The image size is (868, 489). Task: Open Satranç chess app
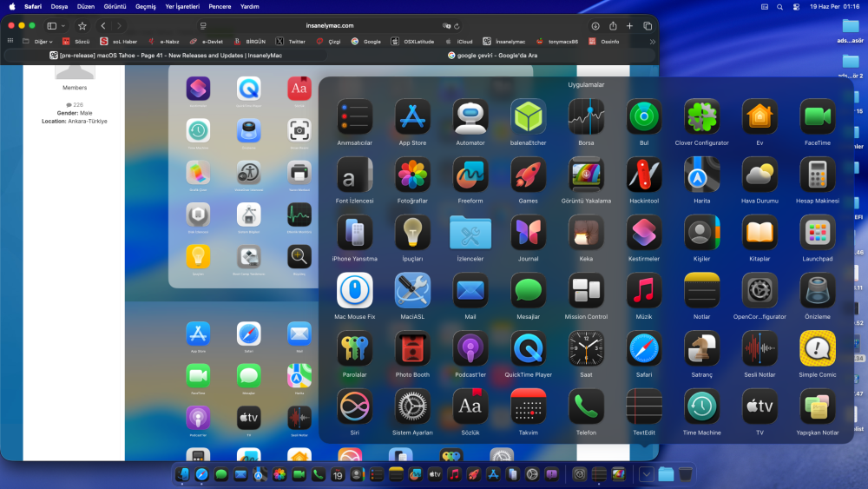coord(701,349)
